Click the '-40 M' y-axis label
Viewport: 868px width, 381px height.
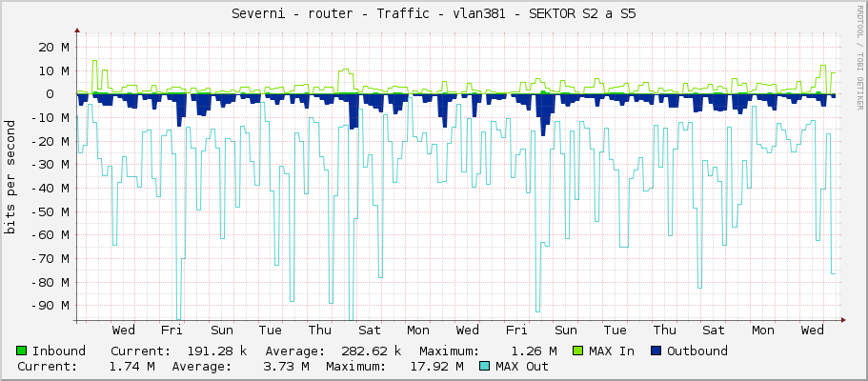[x=50, y=189]
